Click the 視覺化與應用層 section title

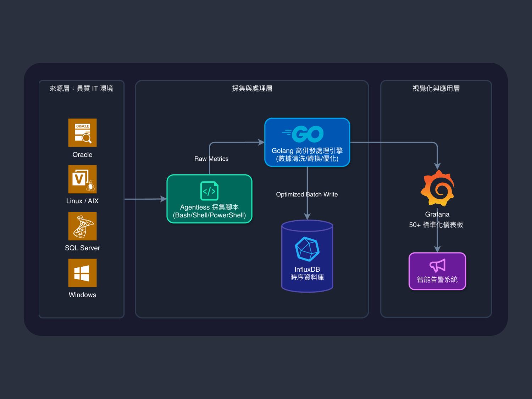[436, 89]
